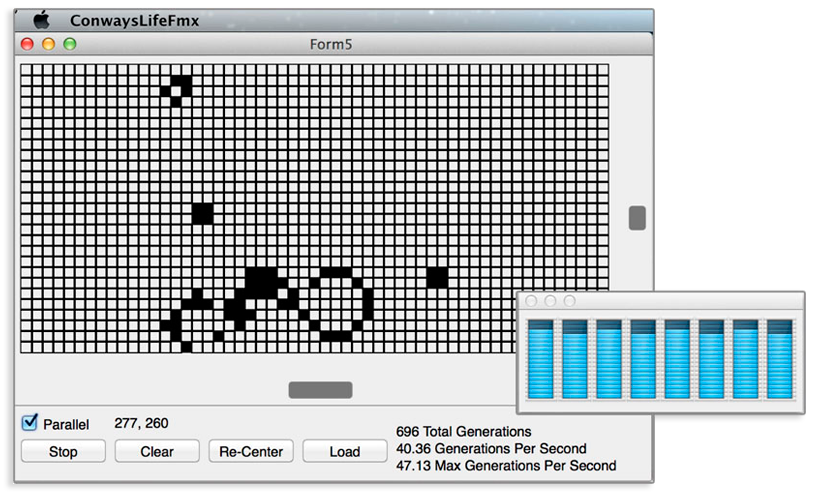The image size is (819, 492).
Task: Click the first title button of CPU monitor window
Action: pos(531,301)
